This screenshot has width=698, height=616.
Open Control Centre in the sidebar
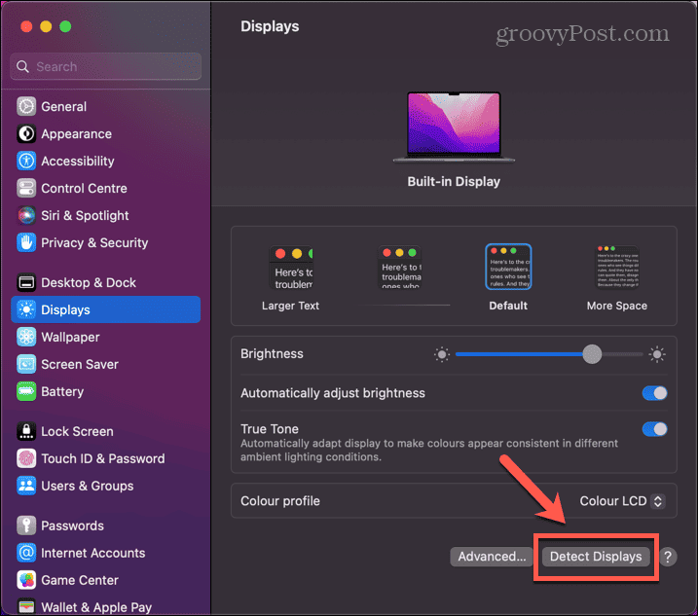tap(105, 188)
